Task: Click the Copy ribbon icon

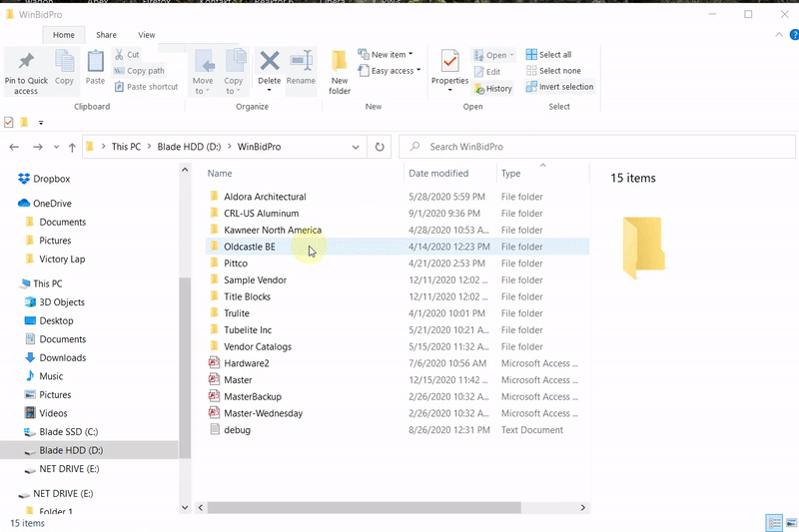Action: pyautogui.click(x=64, y=62)
